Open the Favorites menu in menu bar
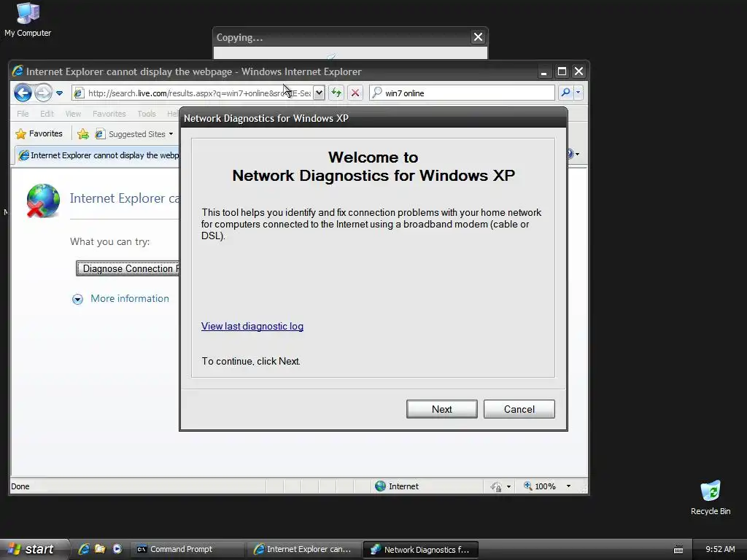 (x=109, y=114)
